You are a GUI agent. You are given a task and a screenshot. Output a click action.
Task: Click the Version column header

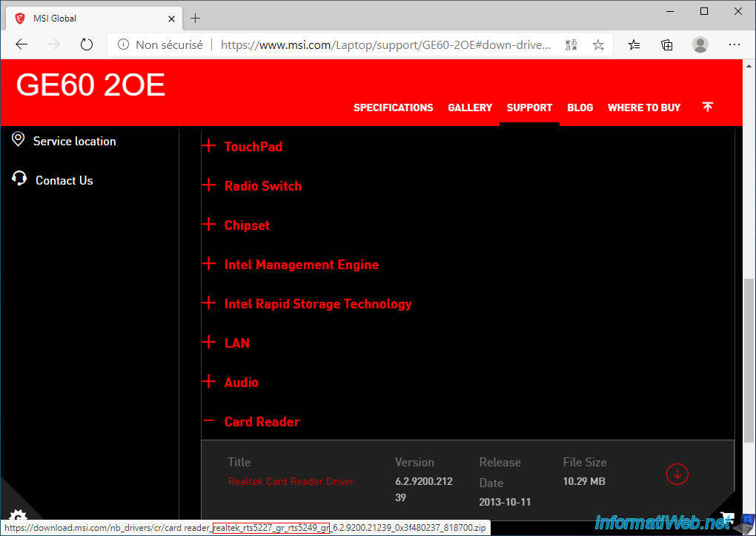(x=414, y=462)
